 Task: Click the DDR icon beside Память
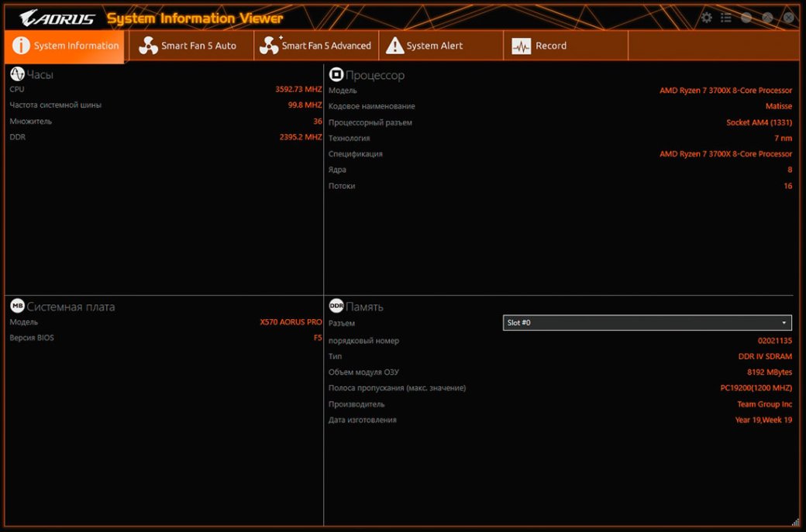pyautogui.click(x=336, y=306)
